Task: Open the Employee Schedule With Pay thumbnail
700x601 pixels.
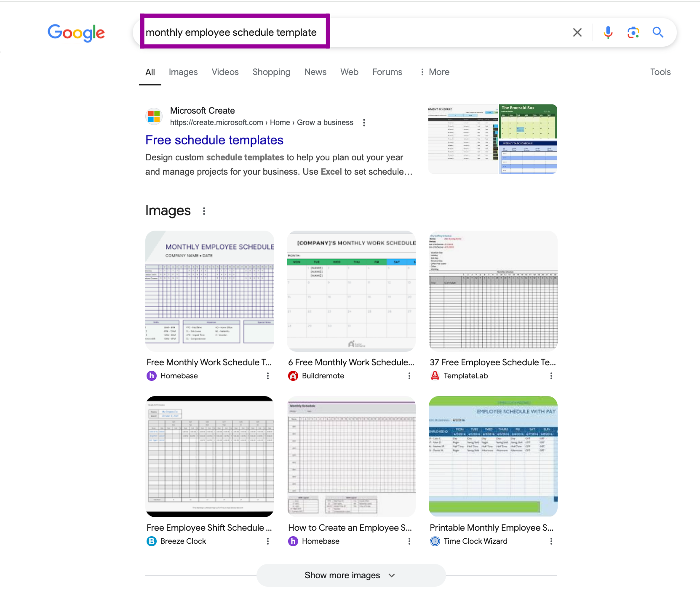Action: point(493,457)
